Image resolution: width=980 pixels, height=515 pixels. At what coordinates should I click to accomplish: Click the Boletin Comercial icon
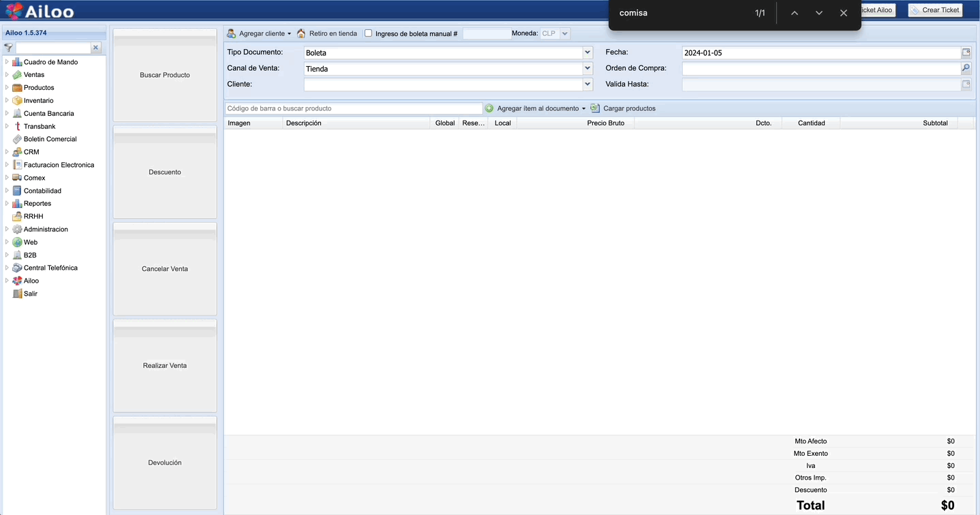pyautogui.click(x=17, y=139)
